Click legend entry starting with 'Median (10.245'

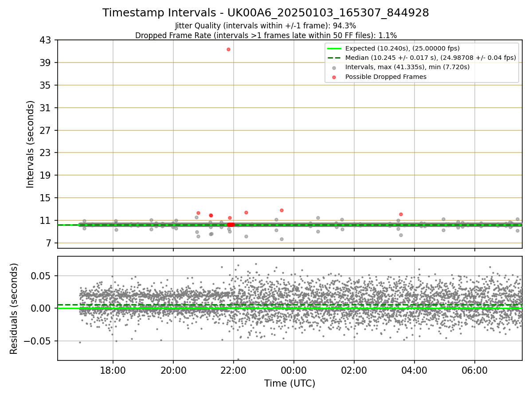pyautogui.click(x=430, y=58)
